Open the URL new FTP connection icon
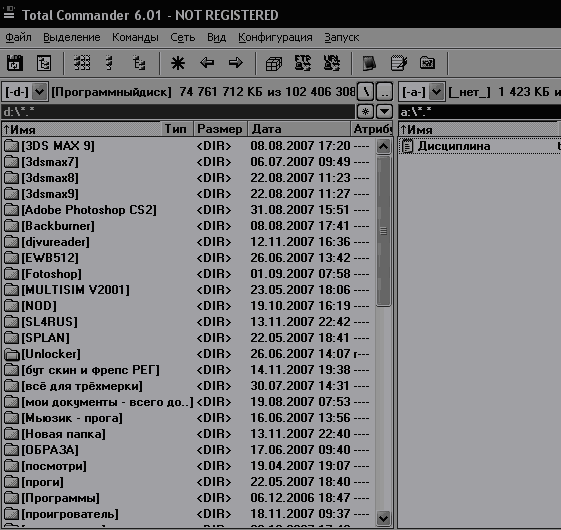This screenshot has height=530, width=561. (x=332, y=63)
